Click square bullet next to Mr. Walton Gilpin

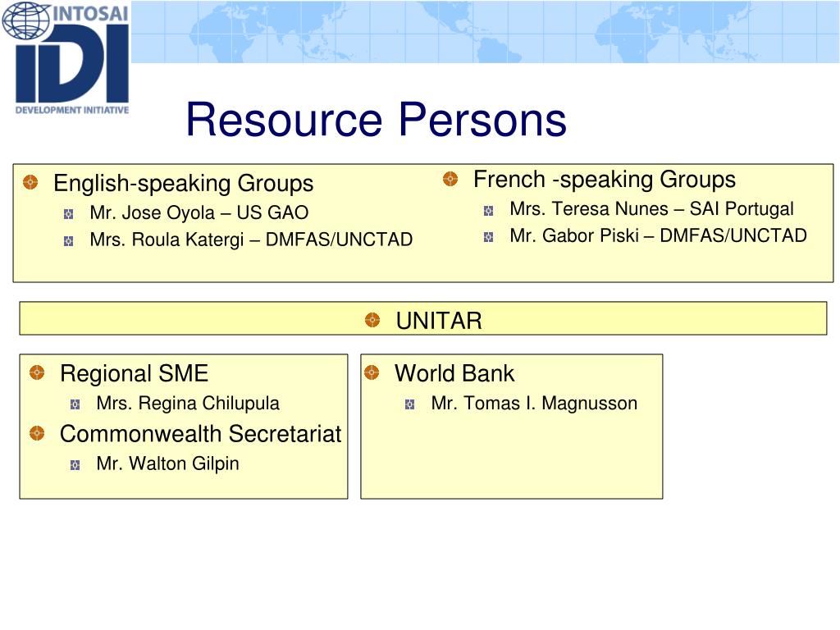click(75, 465)
